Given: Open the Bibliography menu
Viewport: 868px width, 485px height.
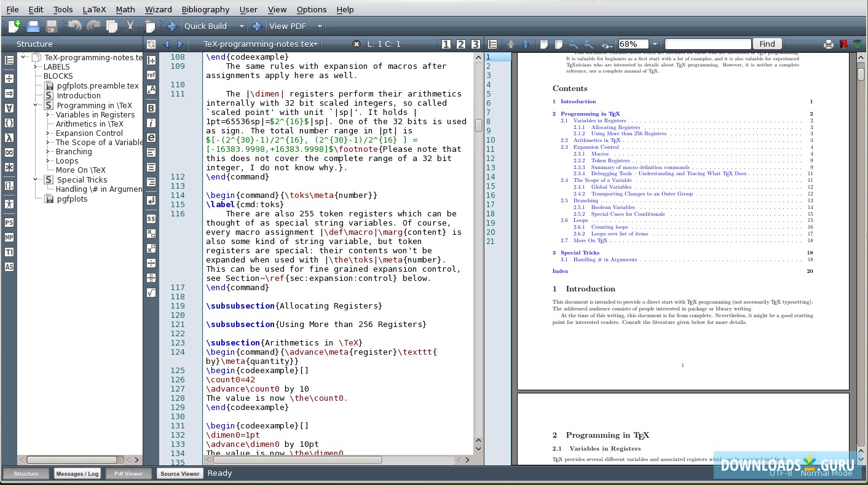Looking at the screenshot, I should 205,9.
